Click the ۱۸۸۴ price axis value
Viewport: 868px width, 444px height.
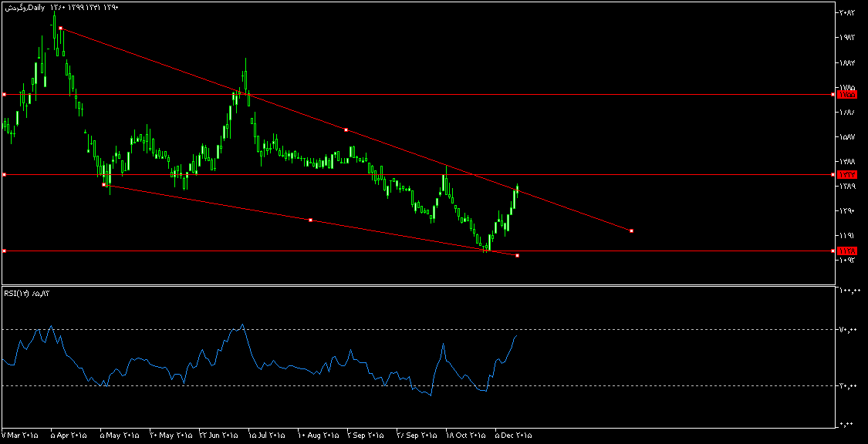tap(847, 62)
